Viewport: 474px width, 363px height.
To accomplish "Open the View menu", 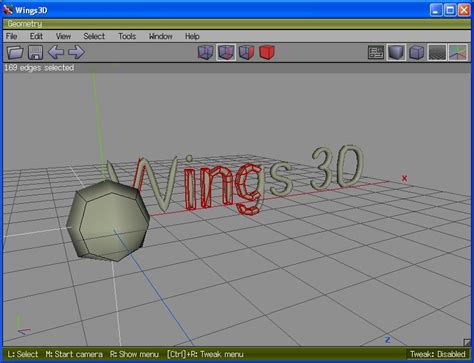I will tap(63, 36).
